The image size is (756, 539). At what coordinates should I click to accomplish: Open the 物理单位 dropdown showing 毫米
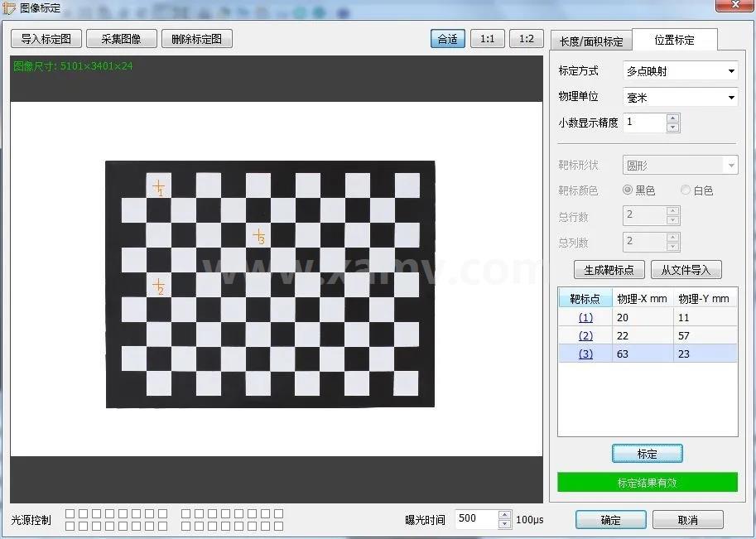point(680,98)
